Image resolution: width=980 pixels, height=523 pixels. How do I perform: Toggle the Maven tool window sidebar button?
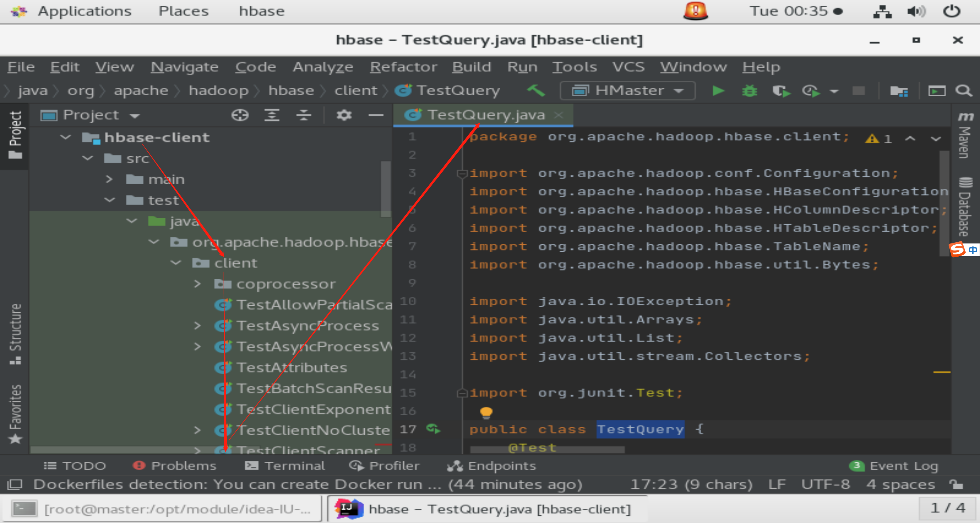(965, 136)
